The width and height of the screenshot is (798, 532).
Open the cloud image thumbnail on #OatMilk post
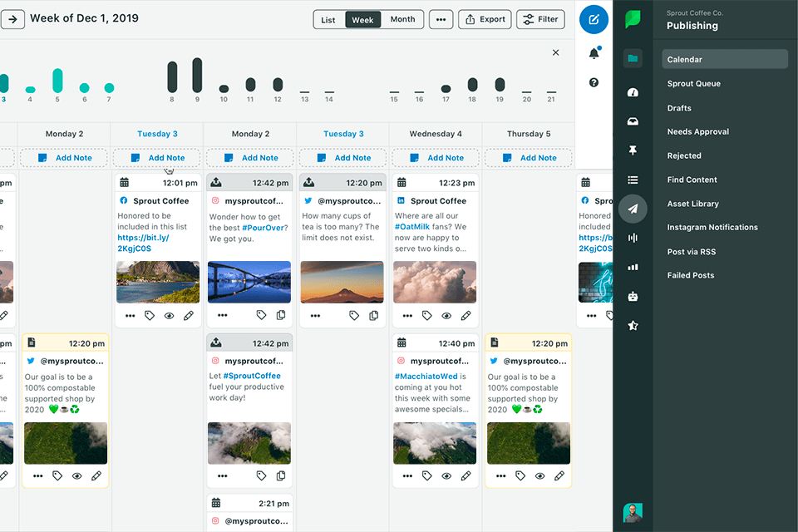coord(435,283)
